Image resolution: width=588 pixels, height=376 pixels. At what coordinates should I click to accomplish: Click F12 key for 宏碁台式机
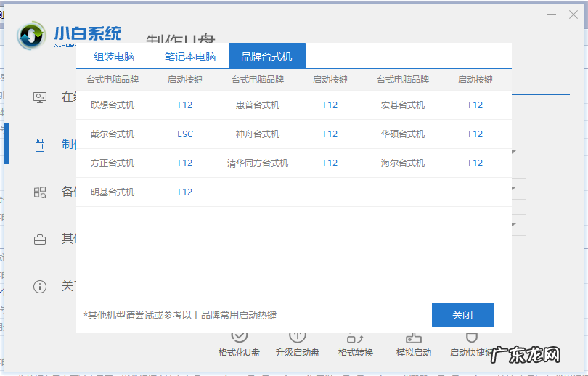coord(475,105)
